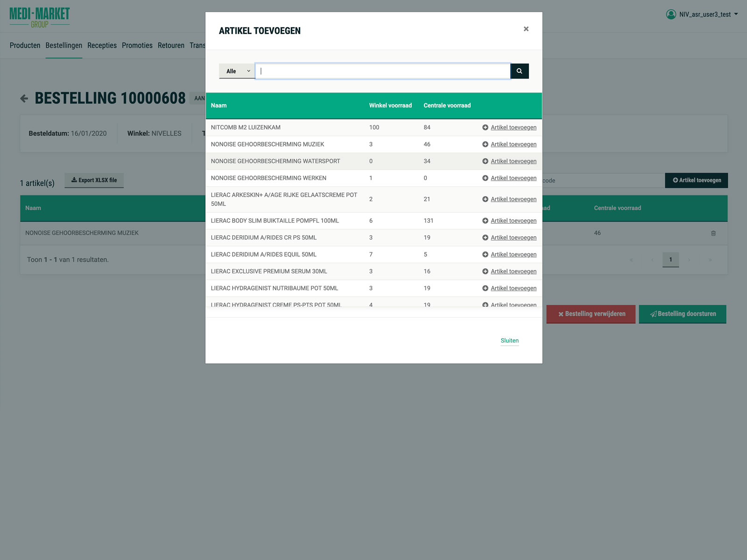The image size is (747, 560).
Task: Open the Retouren menu
Action: (x=171, y=45)
